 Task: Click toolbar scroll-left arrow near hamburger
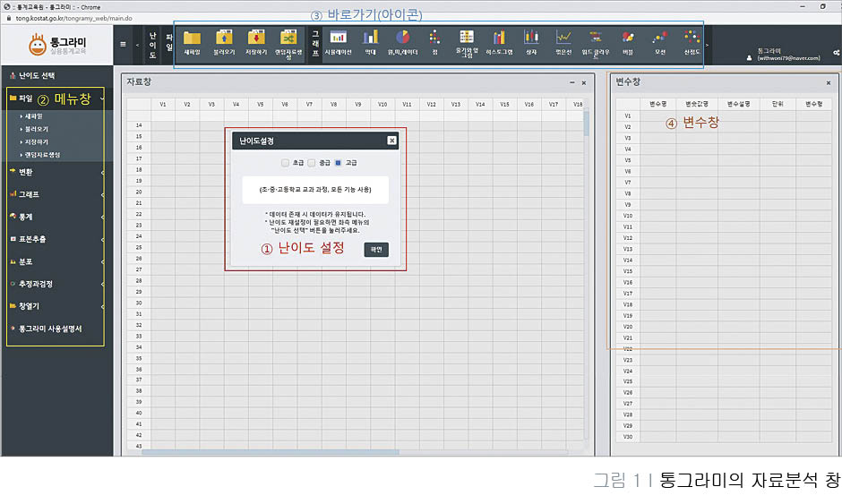(137, 45)
